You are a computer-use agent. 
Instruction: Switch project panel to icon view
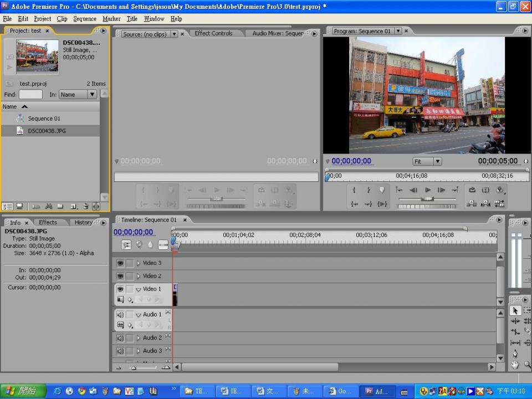(x=19, y=206)
